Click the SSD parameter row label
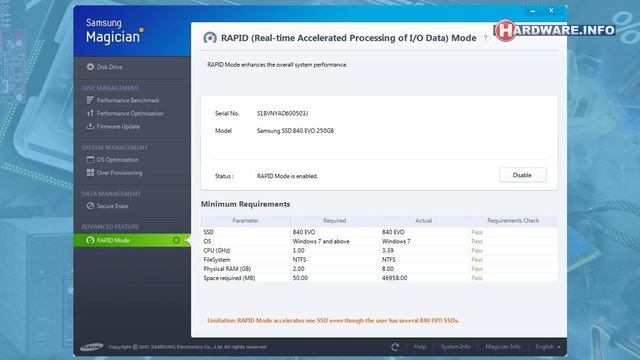Image resolution: width=640 pixels, height=360 pixels. [x=209, y=232]
